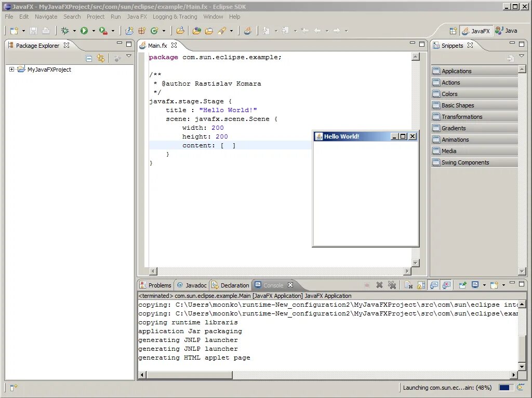532x398 pixels.
Task: Toggle Scroll Lock in Console
Action: click(x=421, y=285)
